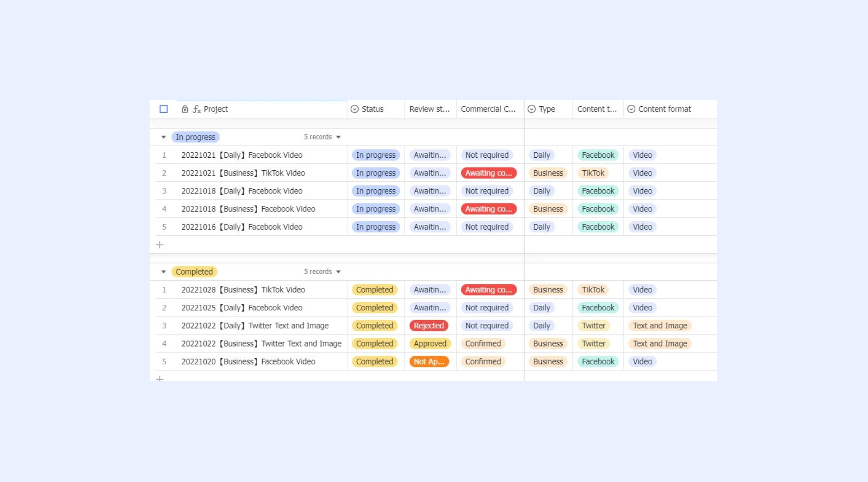
Task: Tick the select-all checkbox in header
Action: (x=164, y=109)
